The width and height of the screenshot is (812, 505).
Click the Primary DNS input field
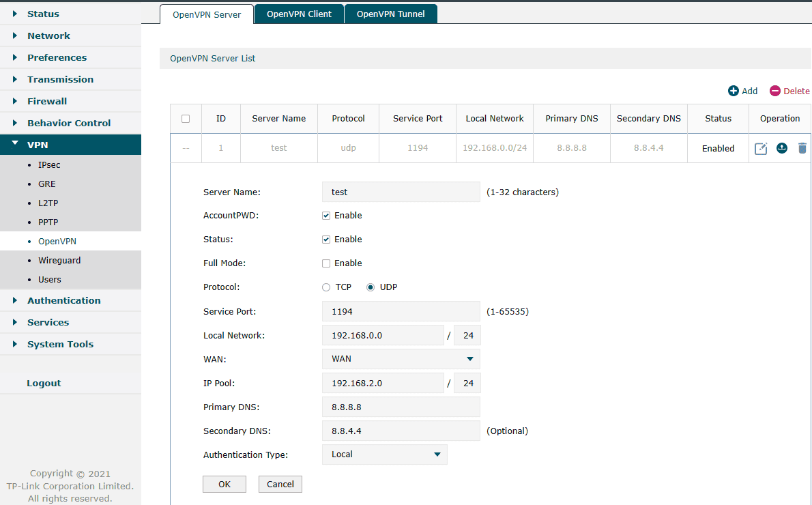tap(401, 407)
